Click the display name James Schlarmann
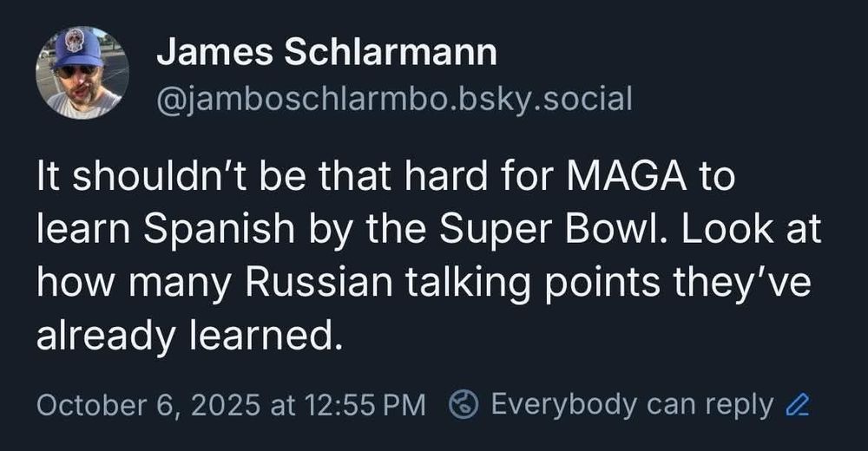Viewport: 868px width, 451px height. click(x=326, y=54)
